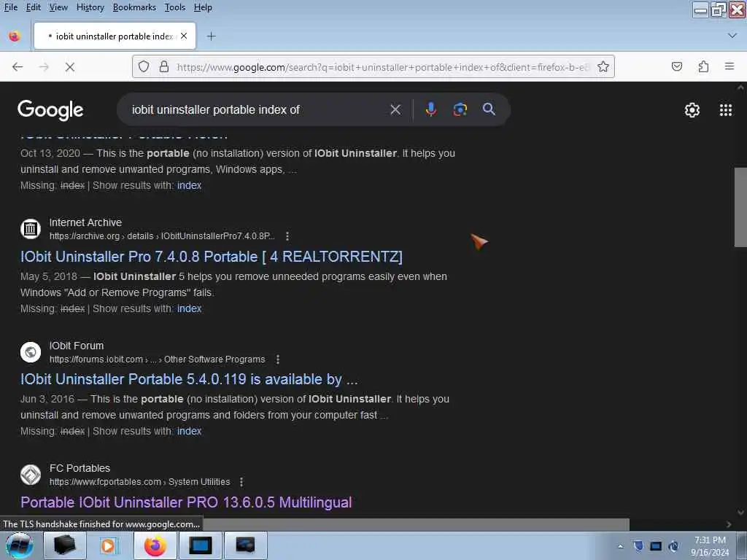Click the shield icon in system tray

click(x=638, y=546)
